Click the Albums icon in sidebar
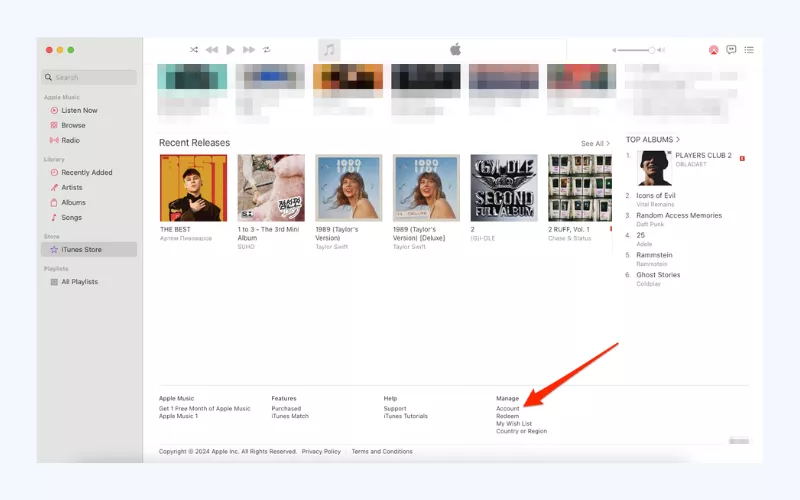The width and height of the screenshot is (800, 500). pos(54,203)
